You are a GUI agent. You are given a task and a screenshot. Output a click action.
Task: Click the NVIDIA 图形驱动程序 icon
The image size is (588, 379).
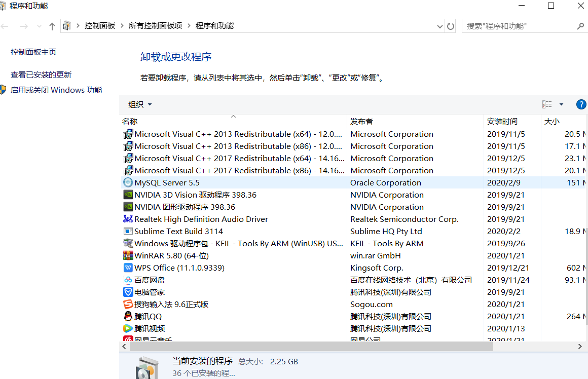pos(128,207)
